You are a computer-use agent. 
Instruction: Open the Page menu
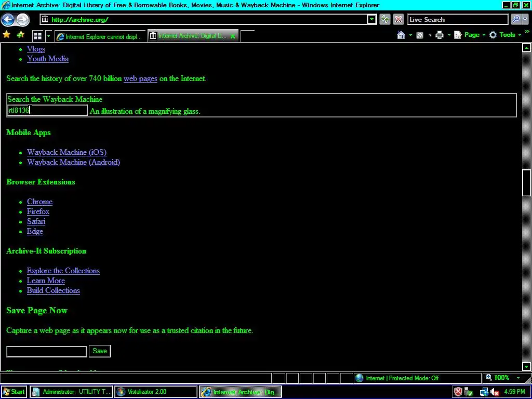(470, 35)
